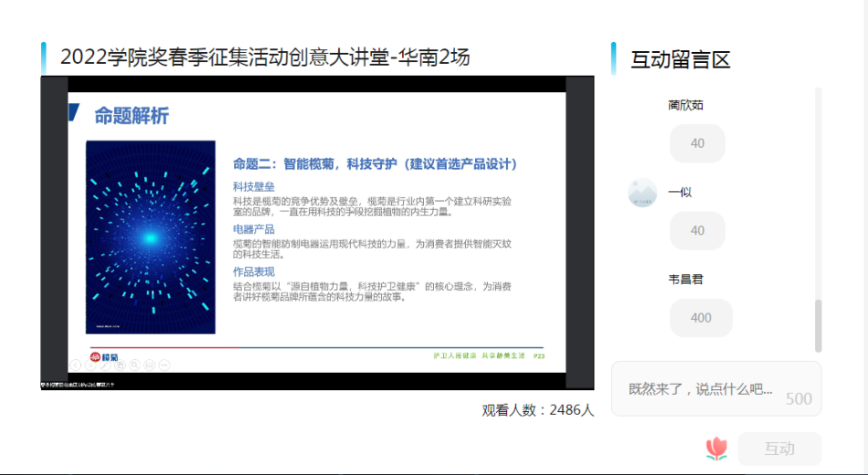The height and width of the screenshot is (475, 868).
Task: Open the more options ellipsis icon on the slide
Action: pos(164,365)
